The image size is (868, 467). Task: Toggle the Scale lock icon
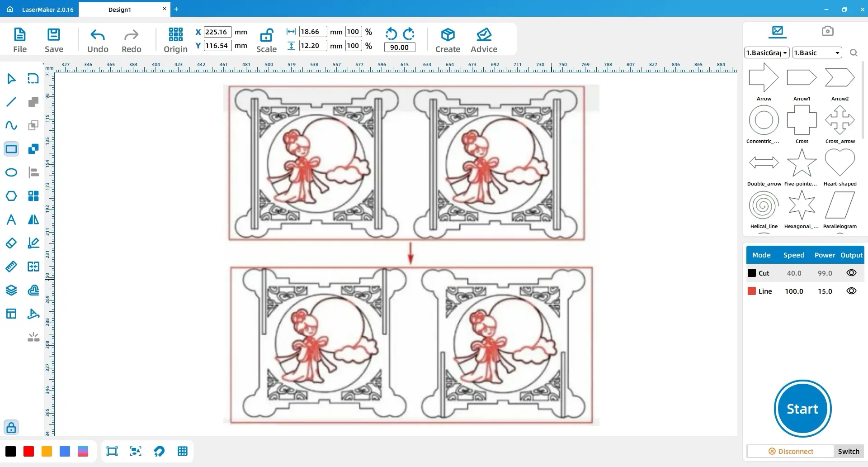click(266, 35)
